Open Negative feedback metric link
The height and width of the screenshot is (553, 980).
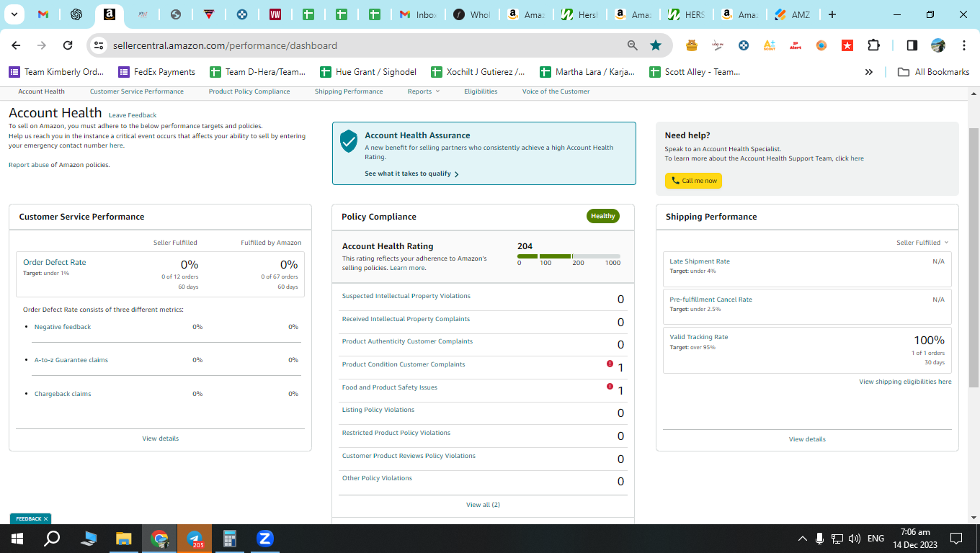[63, 327]
